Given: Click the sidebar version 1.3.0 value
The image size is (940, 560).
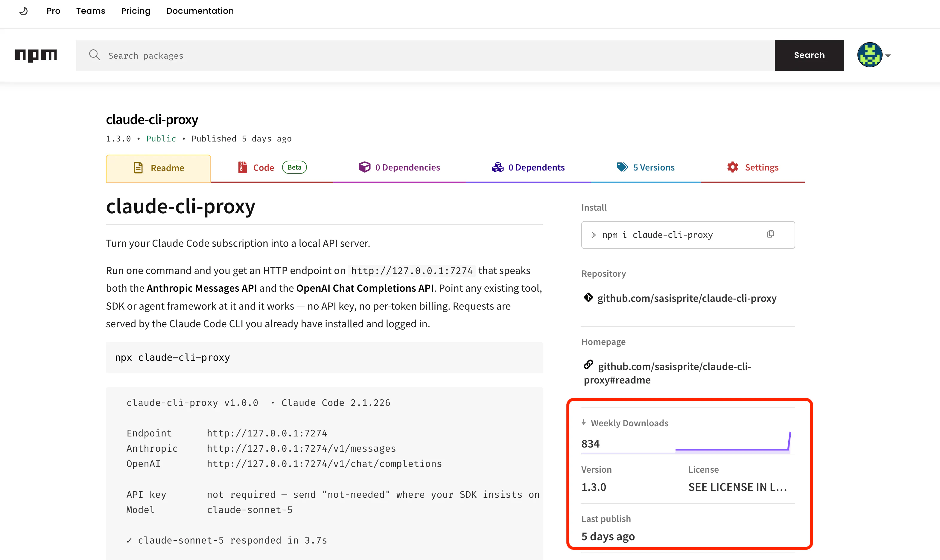Looking at the screenshot, I should 594,487.
